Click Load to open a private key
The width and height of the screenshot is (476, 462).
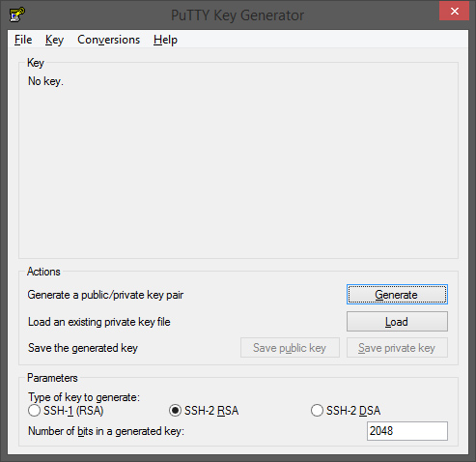pos(397,321)
